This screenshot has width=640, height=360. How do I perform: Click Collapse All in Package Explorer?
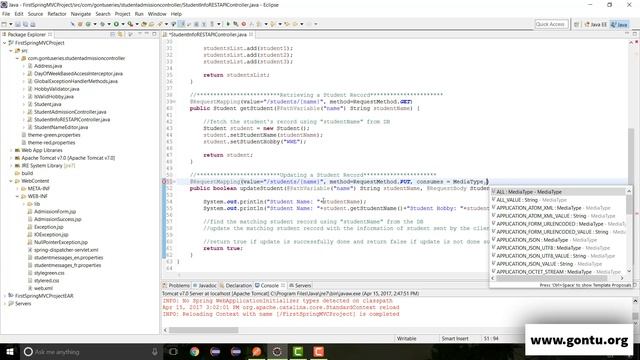(x=113, y=35)
